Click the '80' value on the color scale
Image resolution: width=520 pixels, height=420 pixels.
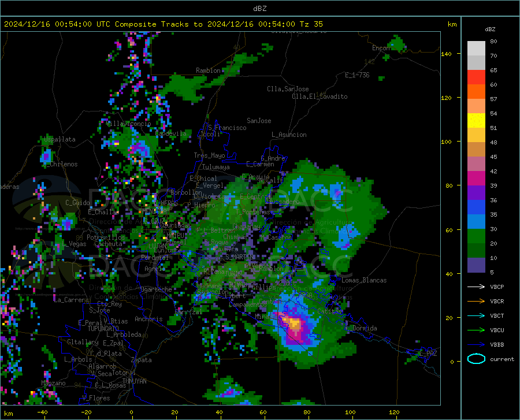[493, 42]
